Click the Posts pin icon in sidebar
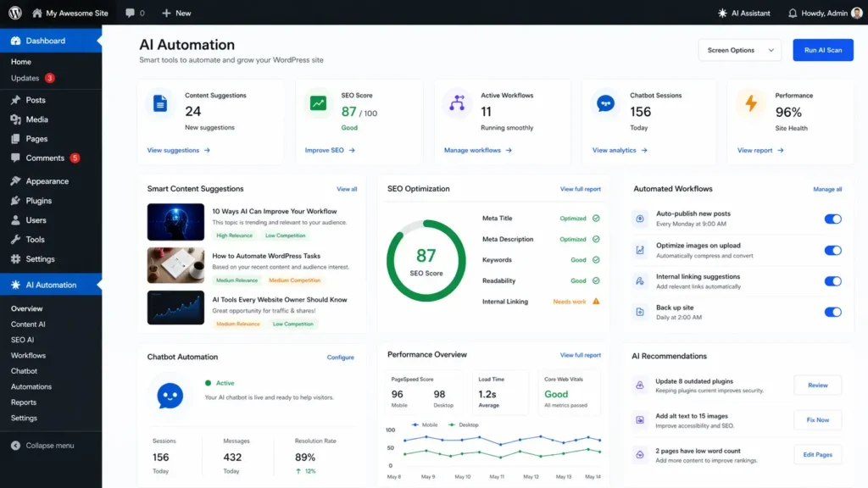The image size is (868, 488). 15,100
